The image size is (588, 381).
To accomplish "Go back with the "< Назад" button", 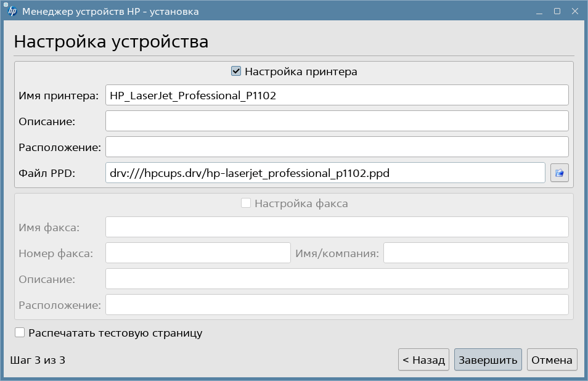I will coord(423,360).
